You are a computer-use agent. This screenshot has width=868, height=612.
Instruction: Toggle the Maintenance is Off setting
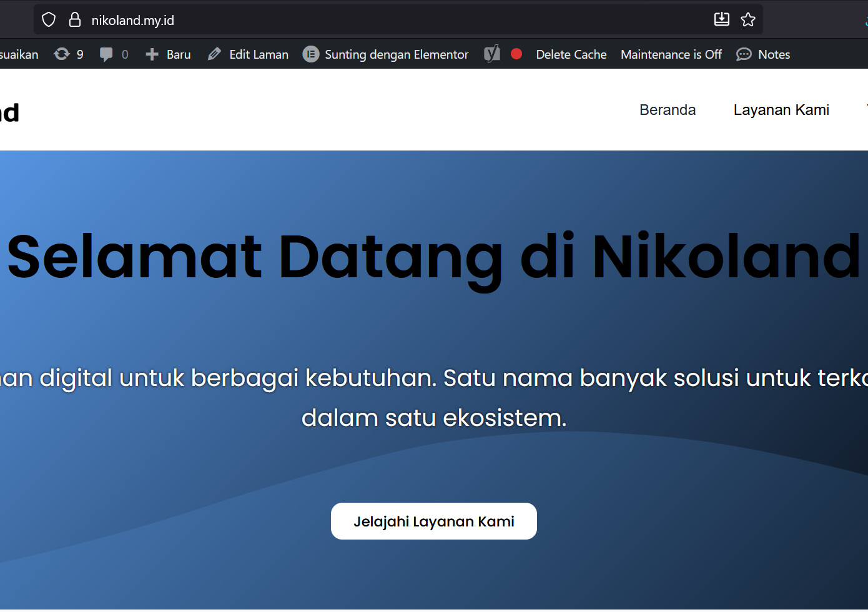click(671, 54)
